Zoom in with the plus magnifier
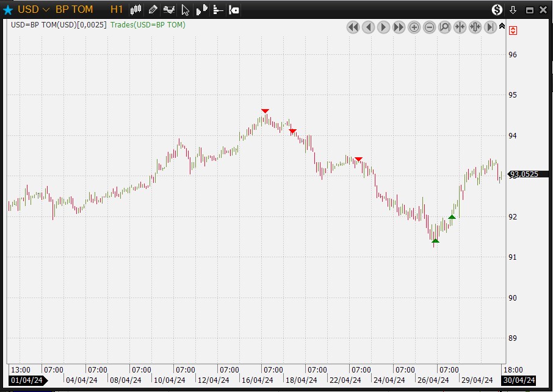 (x=414, y=27)
